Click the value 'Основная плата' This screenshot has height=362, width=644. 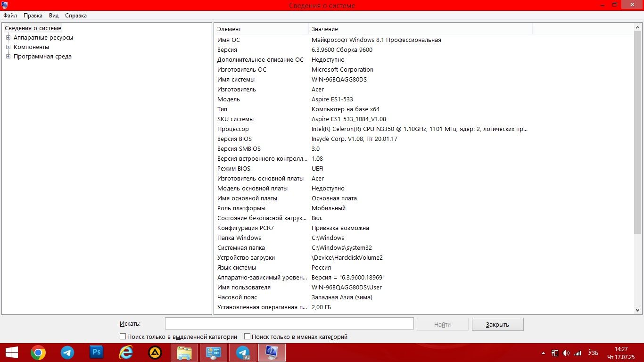pyautogui.click(x=334, y=198)
